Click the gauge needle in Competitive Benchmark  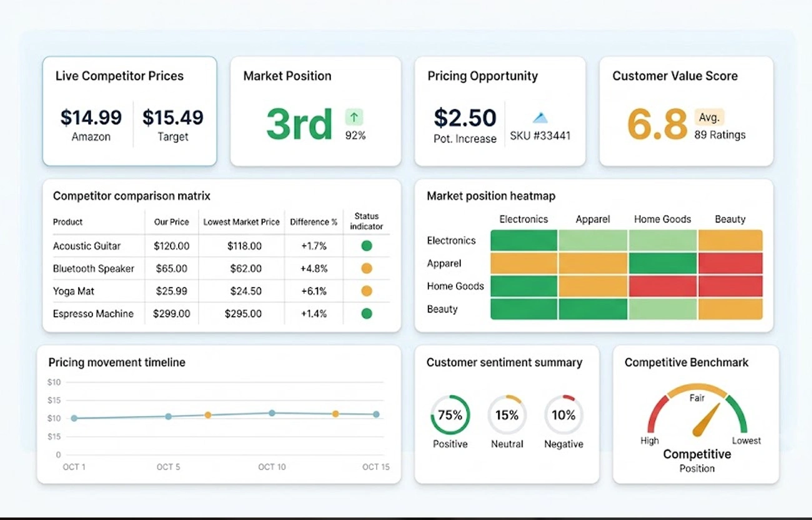[706, 419]
